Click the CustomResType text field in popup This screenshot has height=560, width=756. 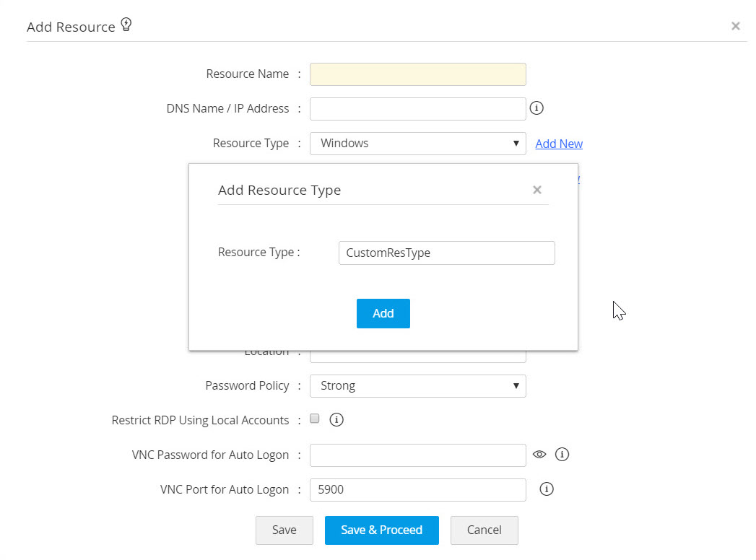click(446, 253)
